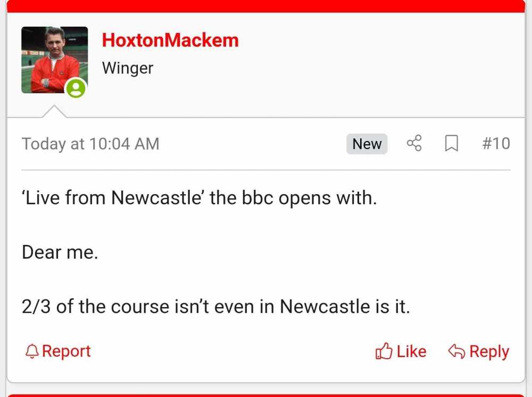
Task: Open HoxtonMackem's avatar picture
Action: tap(54, 60)
